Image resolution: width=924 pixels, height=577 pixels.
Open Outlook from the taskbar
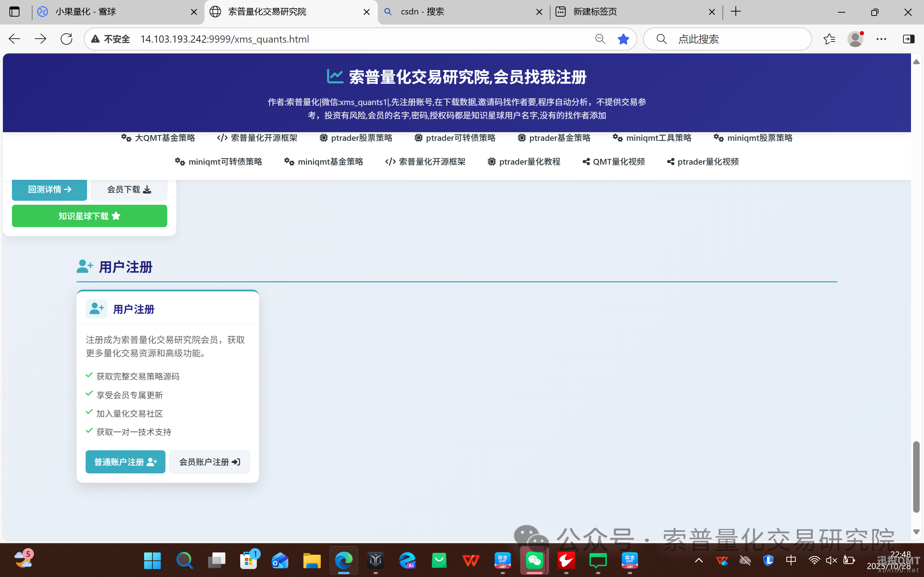(x=280, y=561)
